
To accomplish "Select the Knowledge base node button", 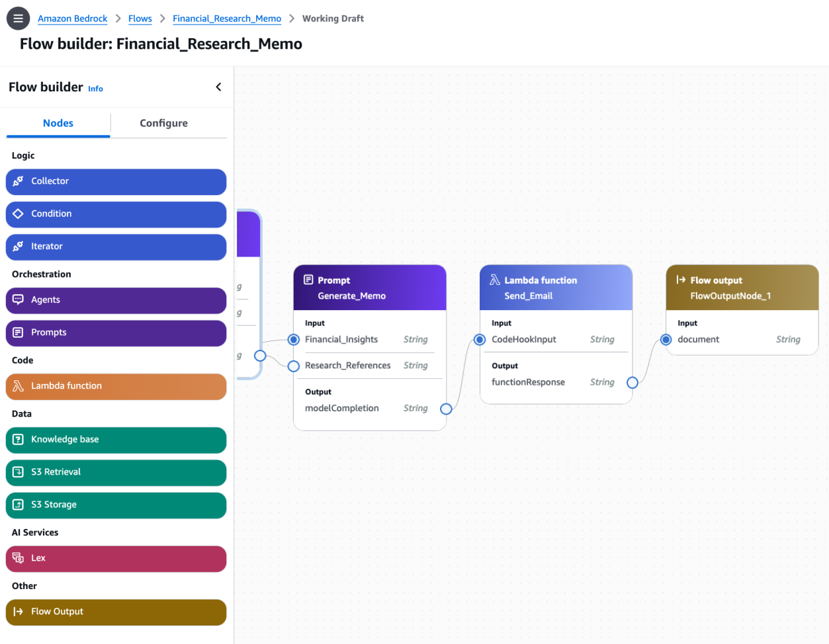I will tap(116, 440).
